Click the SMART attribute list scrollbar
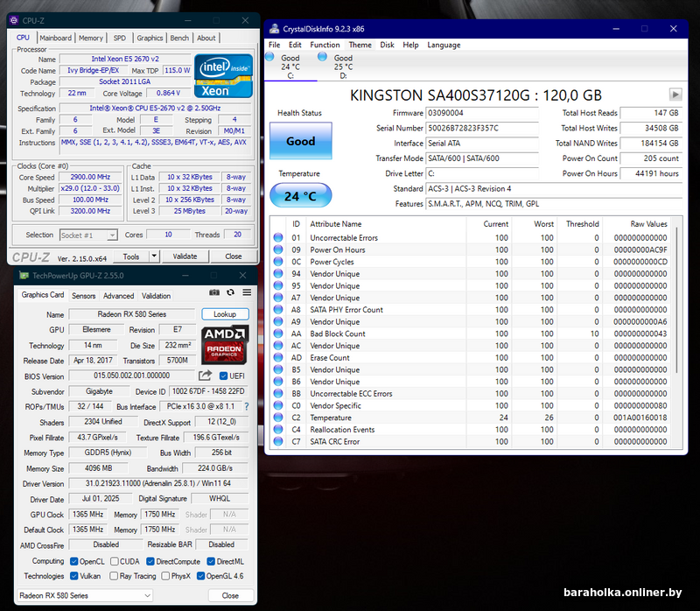The width and height of the screenshot is (700, 611). [677, 299]
